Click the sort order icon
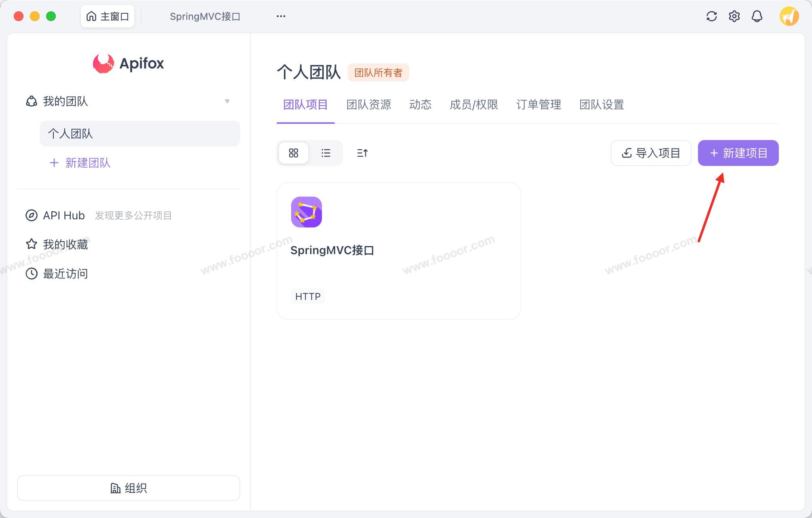Viewport: 812px width, 518px height. coord(362,153)
